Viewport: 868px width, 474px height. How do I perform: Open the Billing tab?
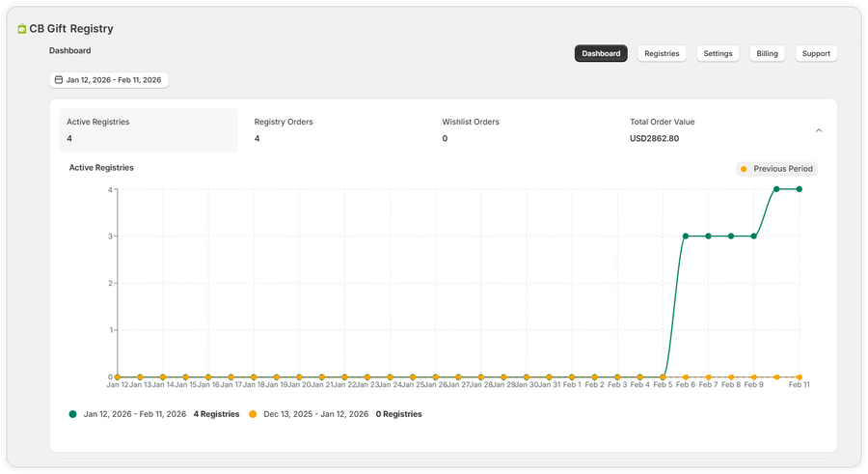coord(767,54)
